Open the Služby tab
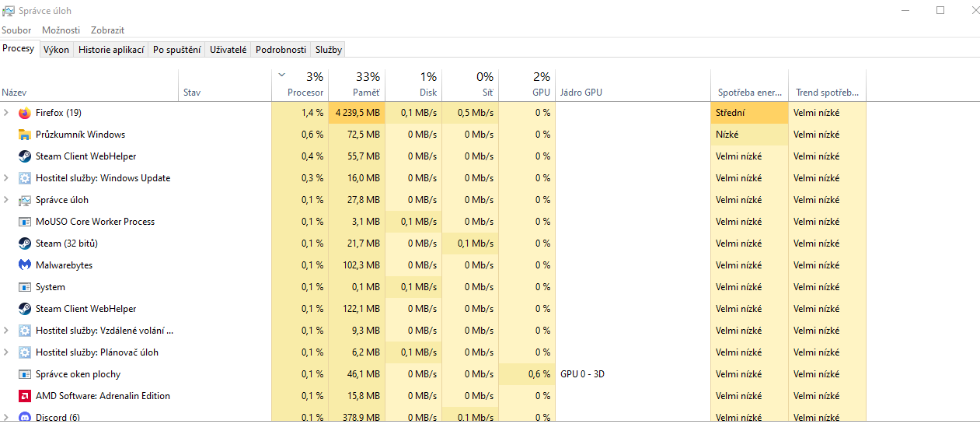Image resolution: width=980 pixels, height=424 pixels. coord(329,49)
